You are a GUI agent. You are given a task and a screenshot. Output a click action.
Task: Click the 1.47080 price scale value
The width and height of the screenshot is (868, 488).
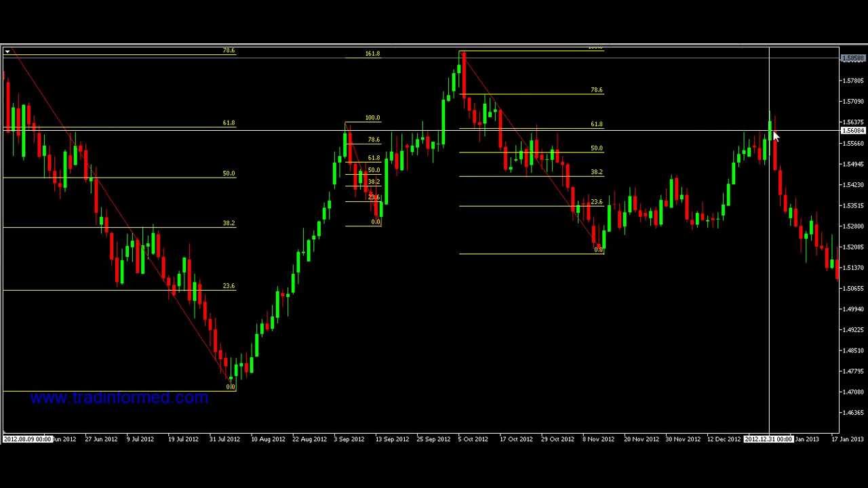(x=853, y=392)
